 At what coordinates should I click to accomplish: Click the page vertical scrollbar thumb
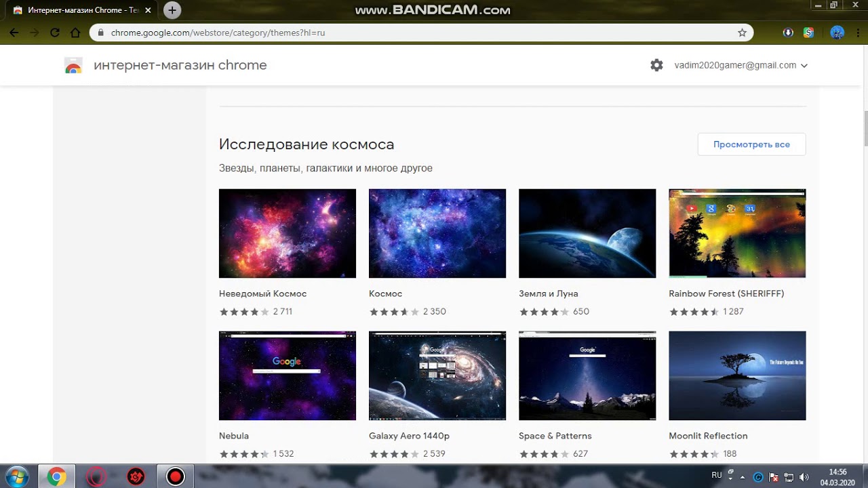coord(865,129)
